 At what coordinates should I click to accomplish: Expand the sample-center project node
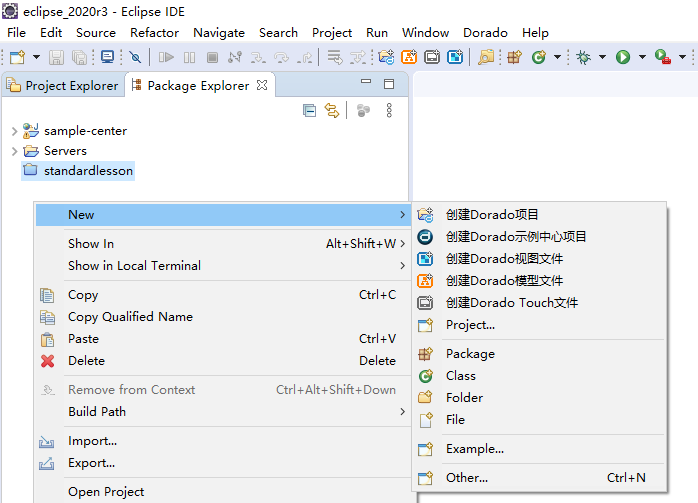click(x=14, y=131)
